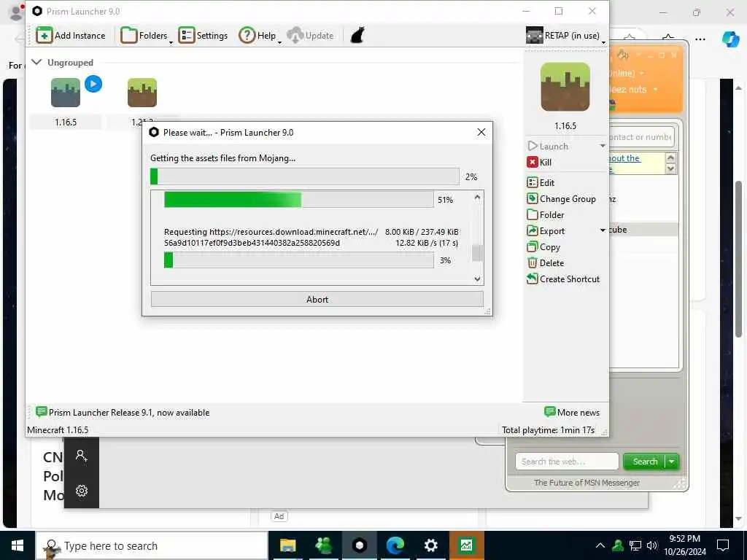Viewport: 747px width, 560px height.
Task: Click Change Group
Action: 561,199
